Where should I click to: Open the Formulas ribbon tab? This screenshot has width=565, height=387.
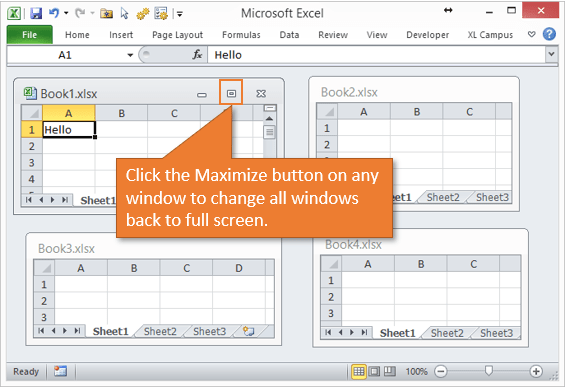click(241, 35)
